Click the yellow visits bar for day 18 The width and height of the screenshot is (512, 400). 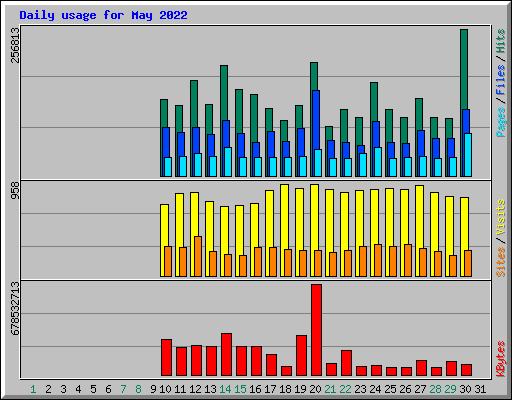click(283, 217)
